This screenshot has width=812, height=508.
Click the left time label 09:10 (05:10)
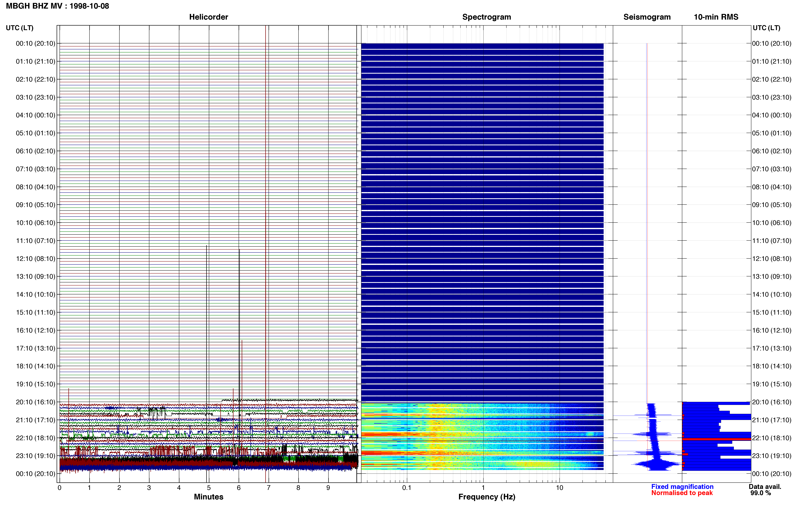36,205
